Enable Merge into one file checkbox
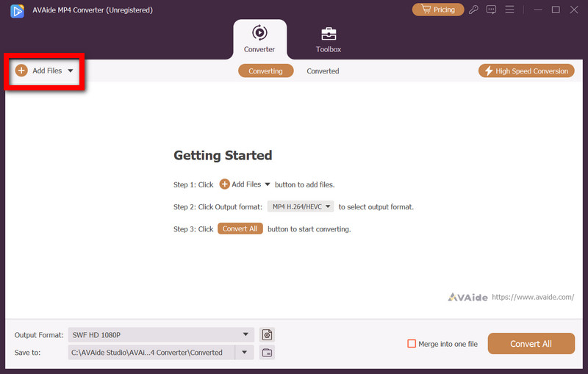The image size is (588, 374). pos(412,344)
